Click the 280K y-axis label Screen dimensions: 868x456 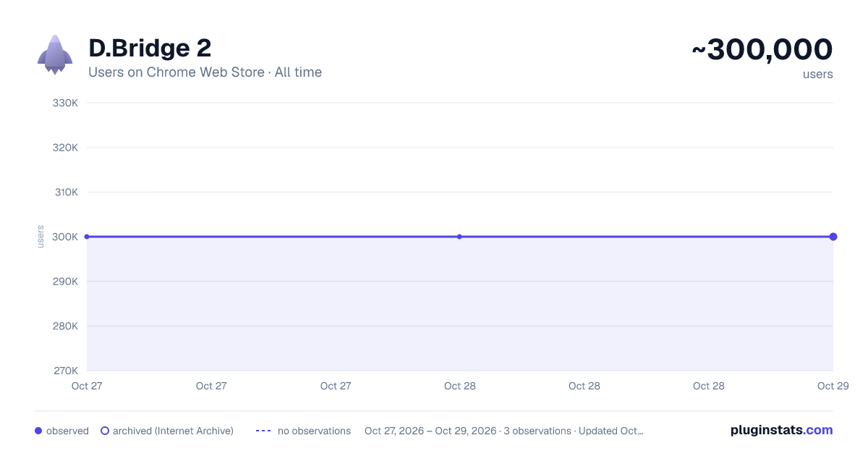coord(65,326)
